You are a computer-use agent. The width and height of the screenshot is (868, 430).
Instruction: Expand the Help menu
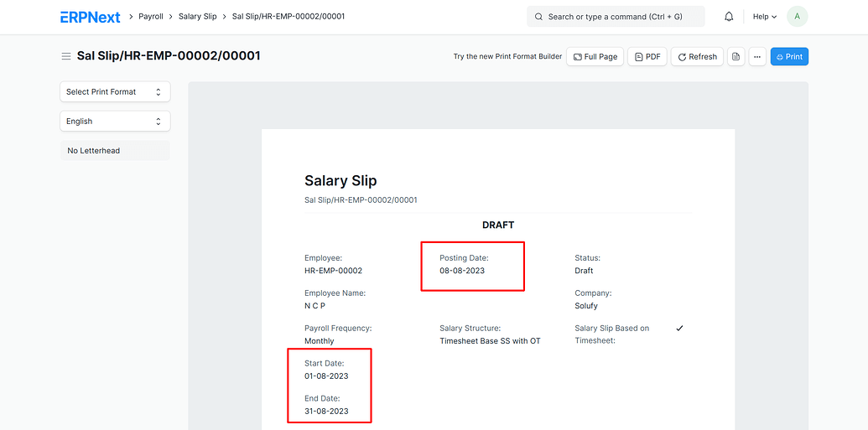click(765, 17)
